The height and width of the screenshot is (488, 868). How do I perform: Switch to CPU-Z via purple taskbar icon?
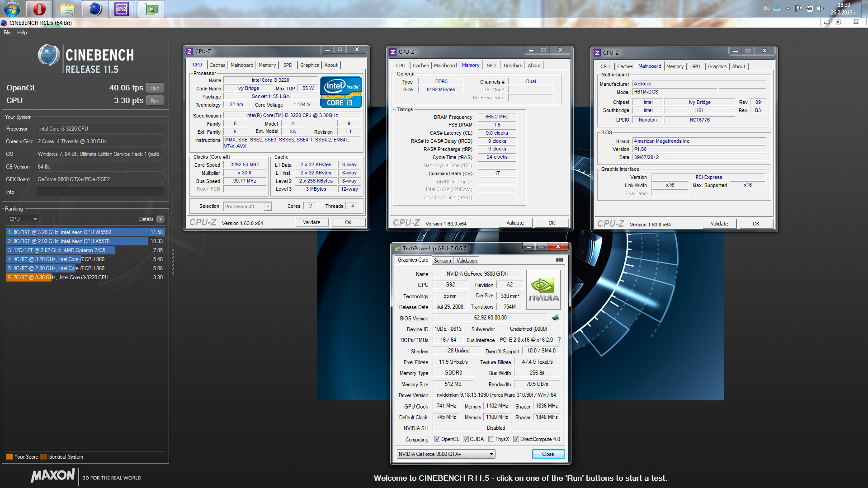(x=122, y=9)
